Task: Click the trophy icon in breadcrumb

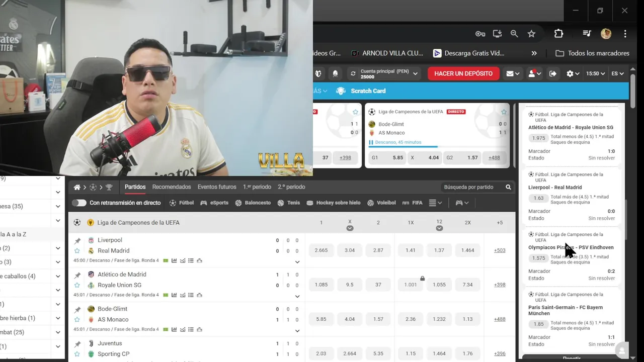Action: [x=109, y=187]
